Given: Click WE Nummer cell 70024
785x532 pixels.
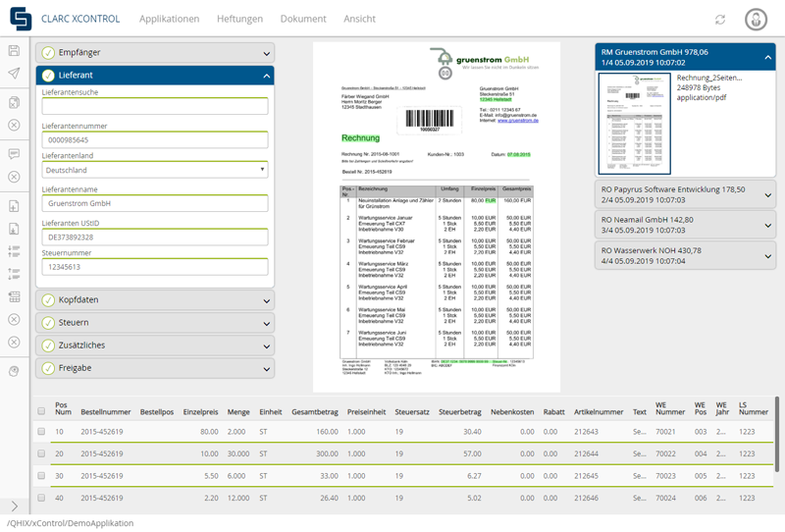Looking at the screenshot, I should (665, 498).
